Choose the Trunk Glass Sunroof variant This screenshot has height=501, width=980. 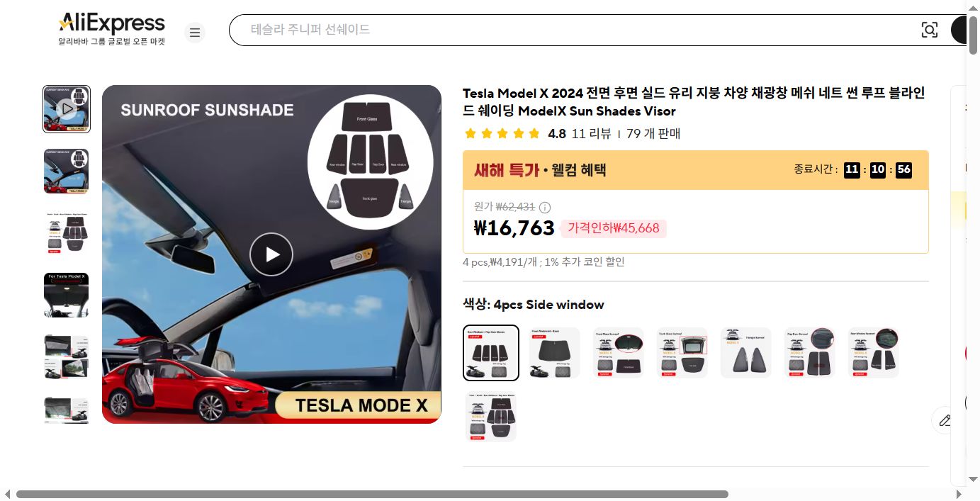[682, 353]
